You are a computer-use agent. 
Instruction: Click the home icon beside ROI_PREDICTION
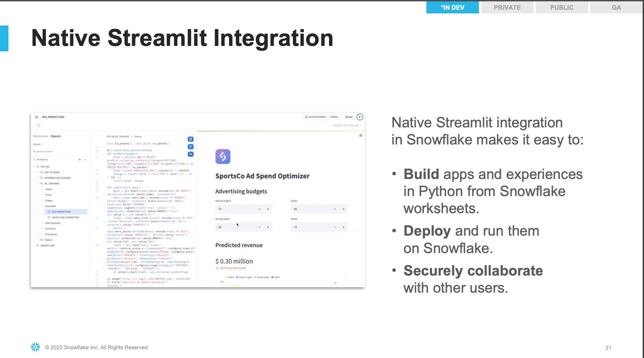point(37,117)
